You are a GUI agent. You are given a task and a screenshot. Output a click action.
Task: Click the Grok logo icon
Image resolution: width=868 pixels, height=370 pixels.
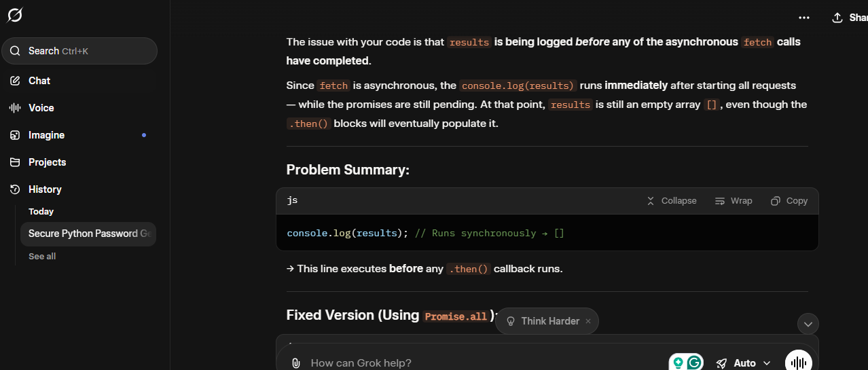(14, 15)
